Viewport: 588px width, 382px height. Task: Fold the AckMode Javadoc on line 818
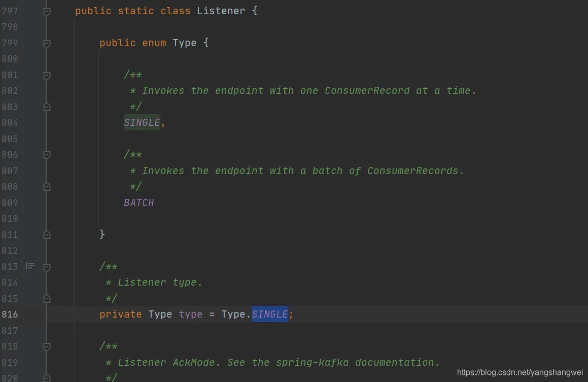(x=47, y=347)
